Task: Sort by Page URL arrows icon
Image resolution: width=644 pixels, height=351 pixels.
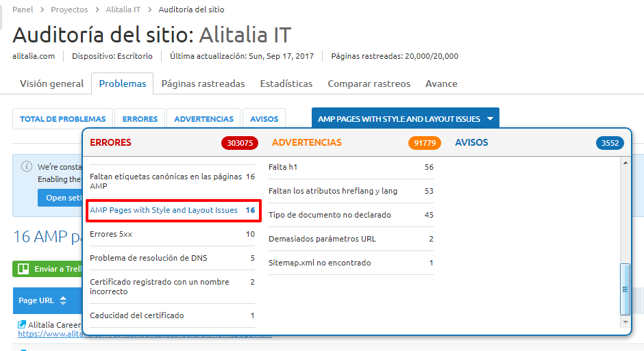Action: (63, 300)
